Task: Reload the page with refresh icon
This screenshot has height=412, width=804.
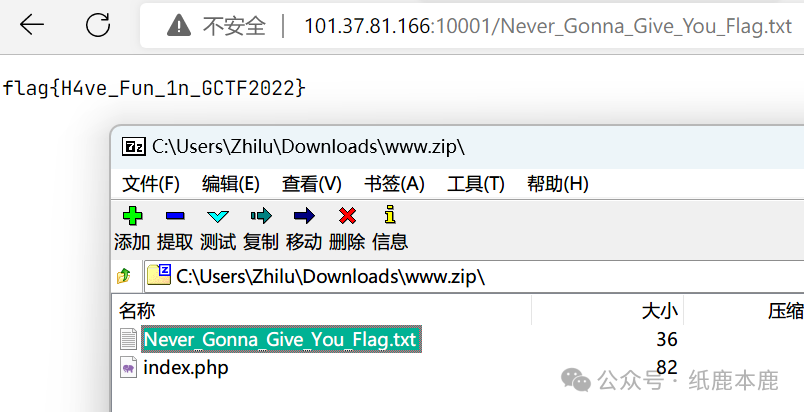Action: [x=98, y=25]
